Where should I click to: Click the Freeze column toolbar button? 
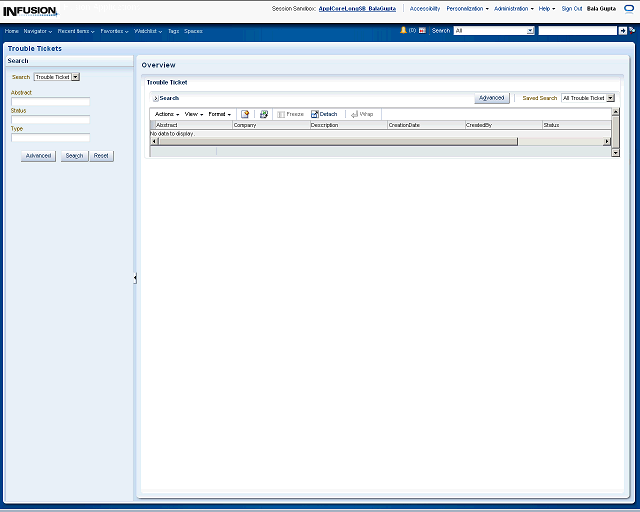[291, 114]
